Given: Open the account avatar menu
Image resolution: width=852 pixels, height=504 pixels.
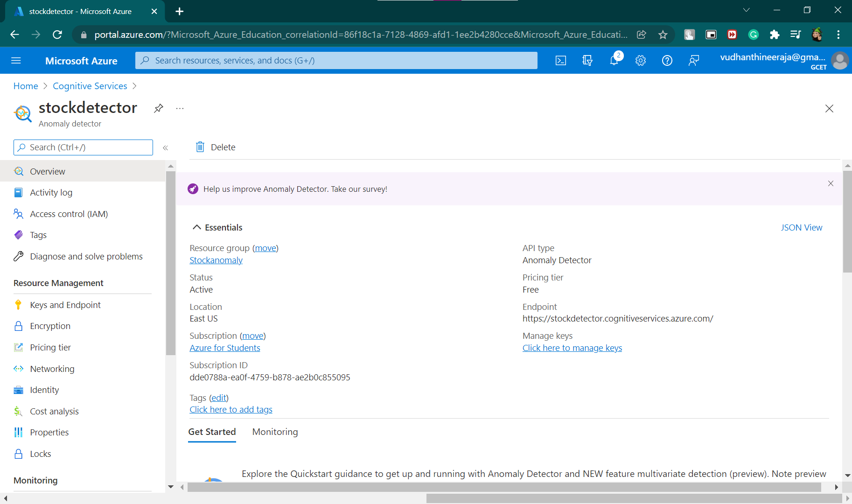Looking at the screenshot, I should [839, 60].
